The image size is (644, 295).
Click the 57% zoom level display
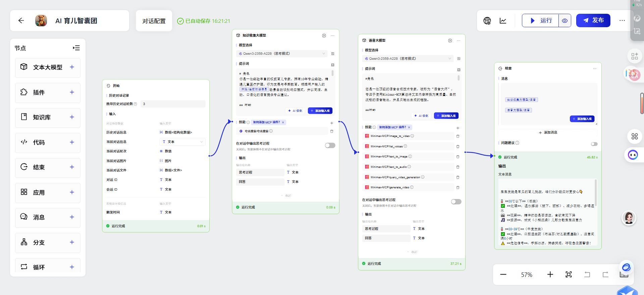click(x=527, y=275)
